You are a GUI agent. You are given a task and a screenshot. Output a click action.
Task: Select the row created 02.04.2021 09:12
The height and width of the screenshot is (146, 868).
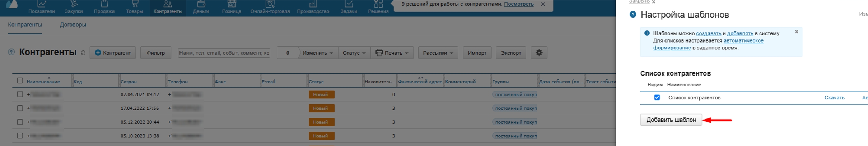click(20, 94)
